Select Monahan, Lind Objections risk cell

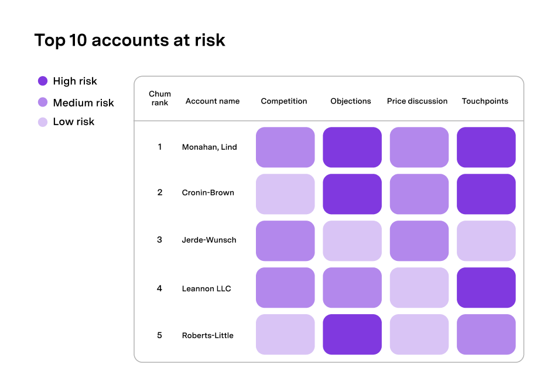click(x=352, y=147)
